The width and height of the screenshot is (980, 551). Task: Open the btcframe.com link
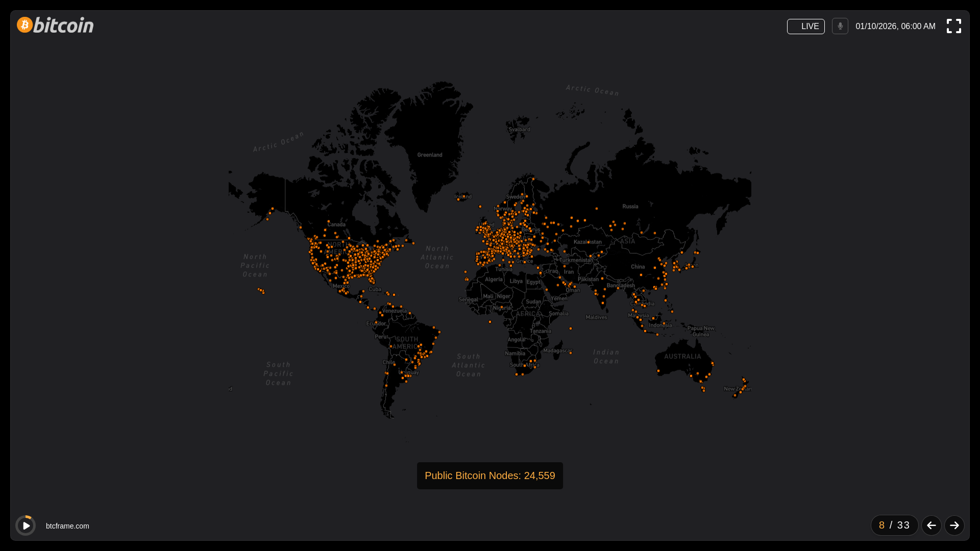pyautogui.click(x=67, y=526)
